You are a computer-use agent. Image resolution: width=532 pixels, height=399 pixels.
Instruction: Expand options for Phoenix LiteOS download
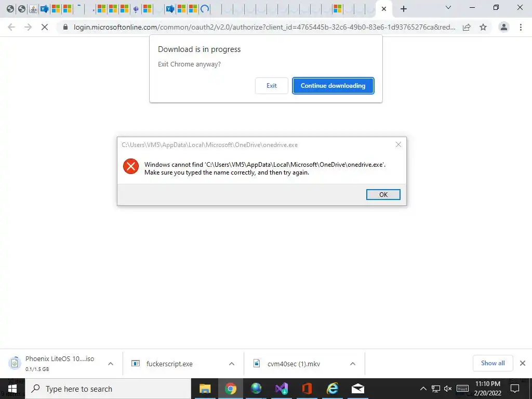click(x=111, y=364)
